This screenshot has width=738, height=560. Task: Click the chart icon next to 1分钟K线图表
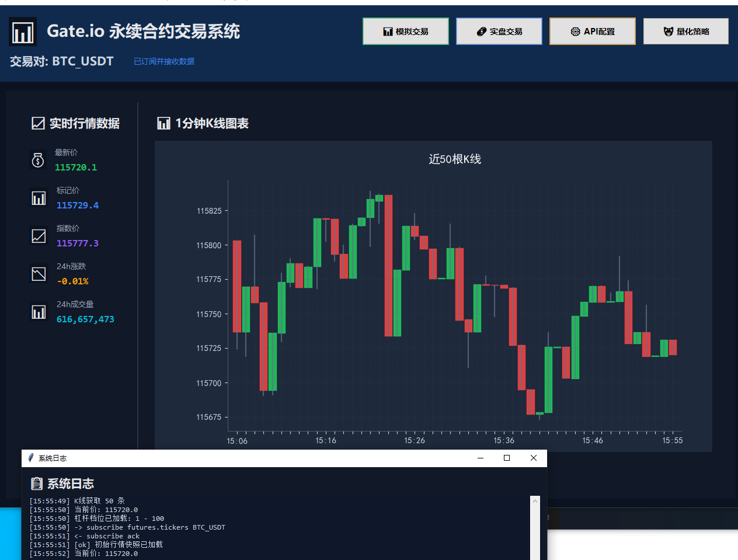click(x=163, y=123)
